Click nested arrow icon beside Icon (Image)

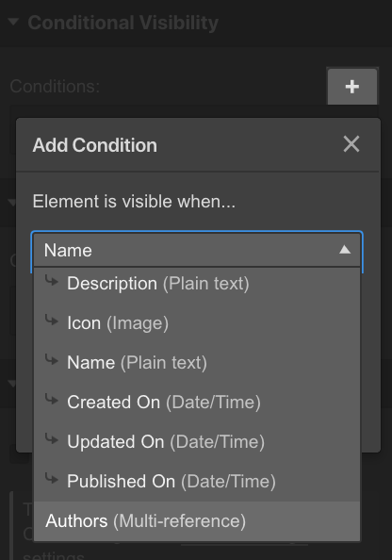click(x=52, y=321)
